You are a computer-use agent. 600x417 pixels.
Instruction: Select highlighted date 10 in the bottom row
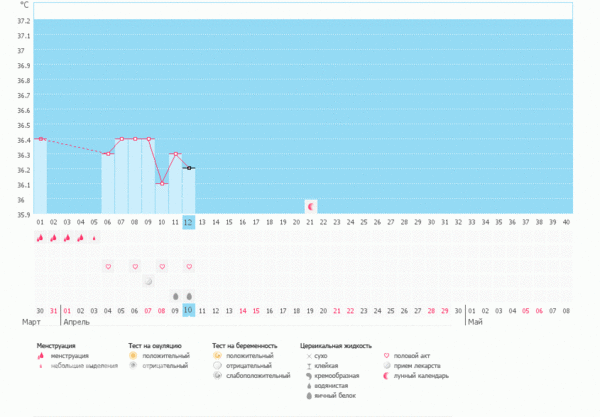(x=189, y=311)
